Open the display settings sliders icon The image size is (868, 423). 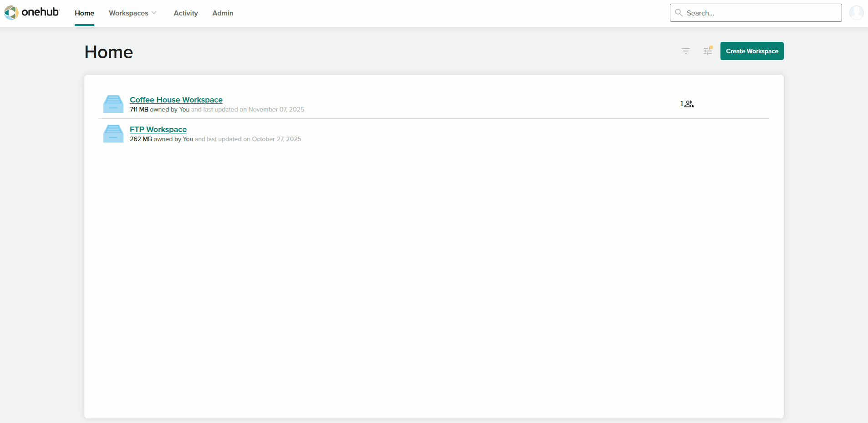pos(708,51)
